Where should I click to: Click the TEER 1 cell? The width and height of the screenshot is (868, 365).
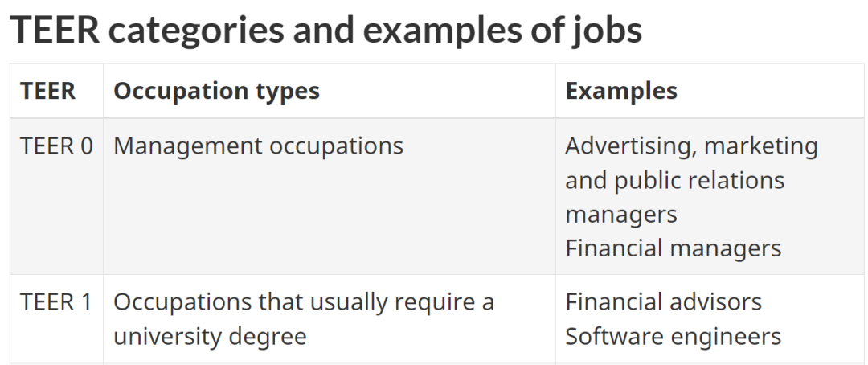coord(56,302)
